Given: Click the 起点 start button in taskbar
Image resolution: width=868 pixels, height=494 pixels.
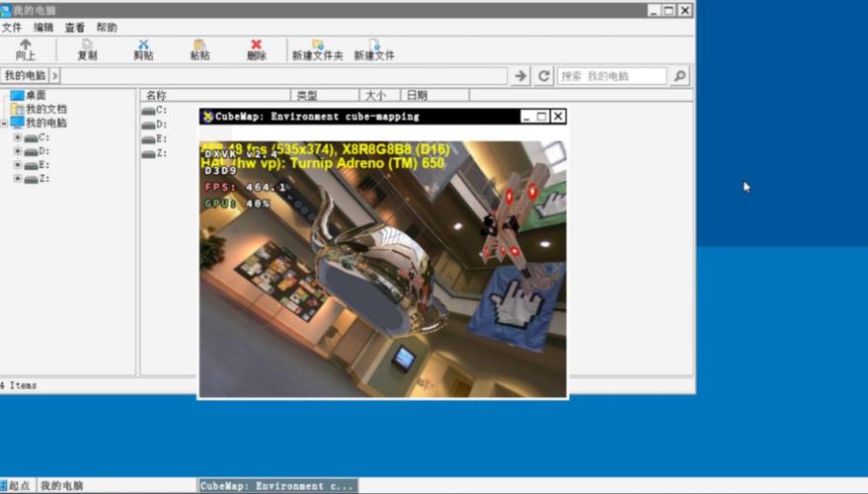Looking at the screenshot, I should 17,486.
